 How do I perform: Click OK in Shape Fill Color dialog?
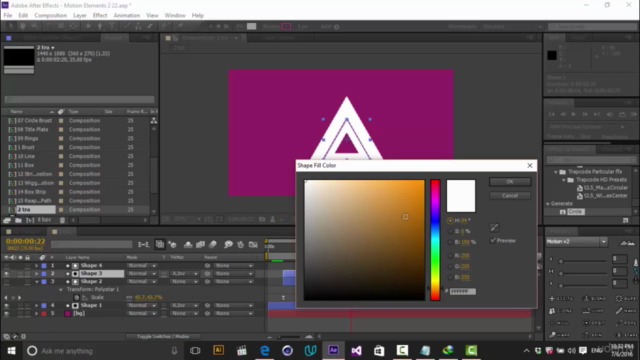[510, 182]
